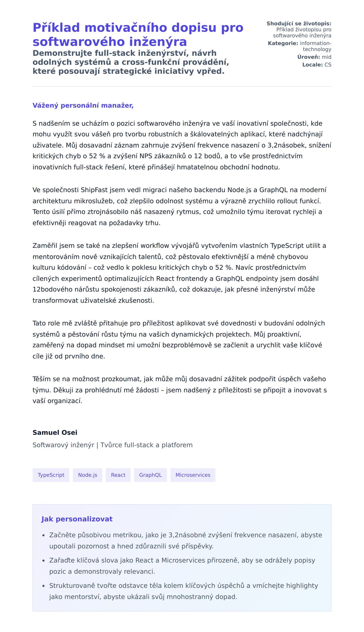Select the GraphQL skill tag
This screenshot has height=632, width=364.
tap(150, 475)
